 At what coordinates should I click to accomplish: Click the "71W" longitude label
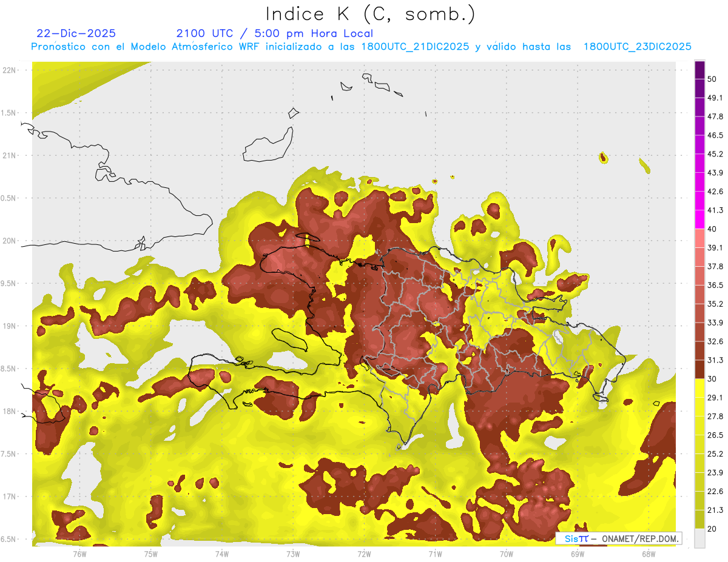coord(435,554)
